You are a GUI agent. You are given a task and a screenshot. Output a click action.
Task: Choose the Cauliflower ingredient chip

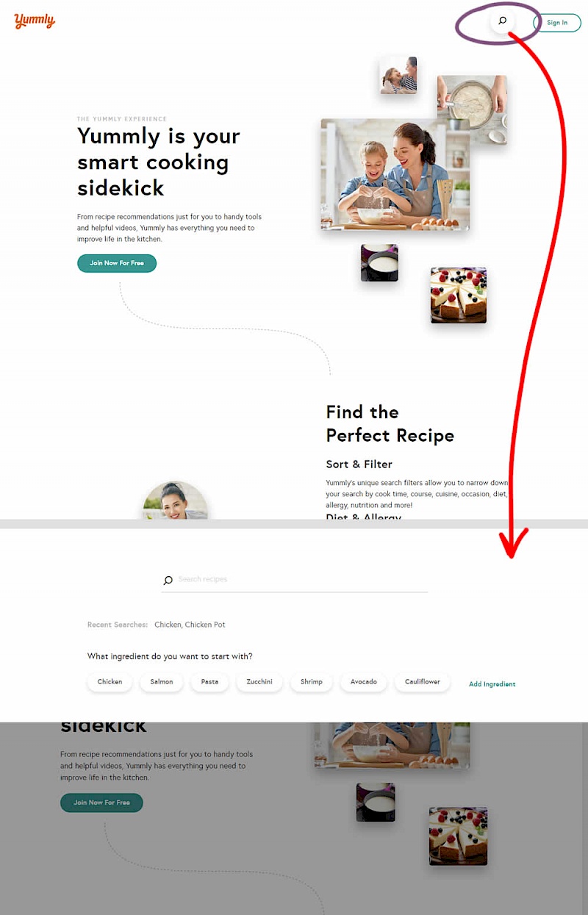click(423, 682)
